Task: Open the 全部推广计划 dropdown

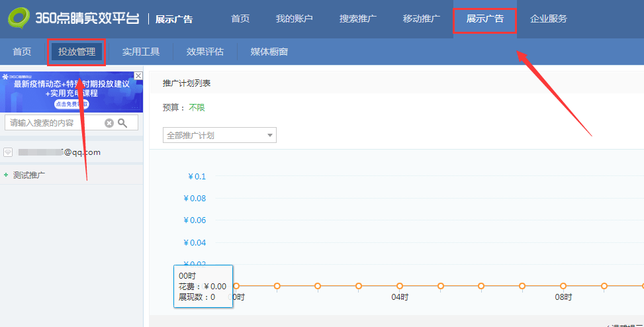Action: coord(220,135)
